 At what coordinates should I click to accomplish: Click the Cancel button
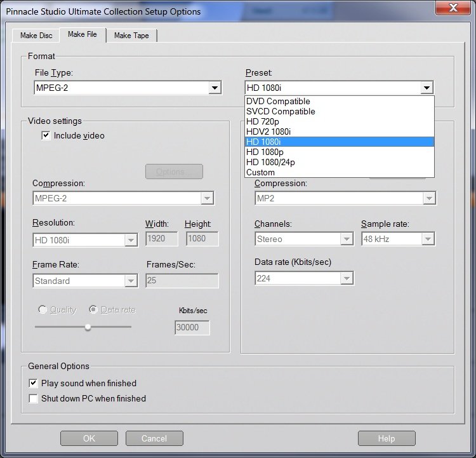pos(154,438)
